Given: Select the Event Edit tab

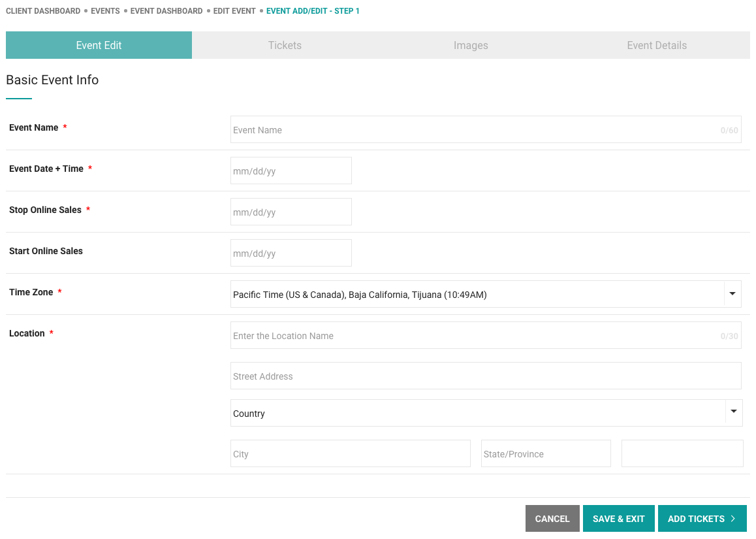Looking at the screenshot, I should coord(99,45).
